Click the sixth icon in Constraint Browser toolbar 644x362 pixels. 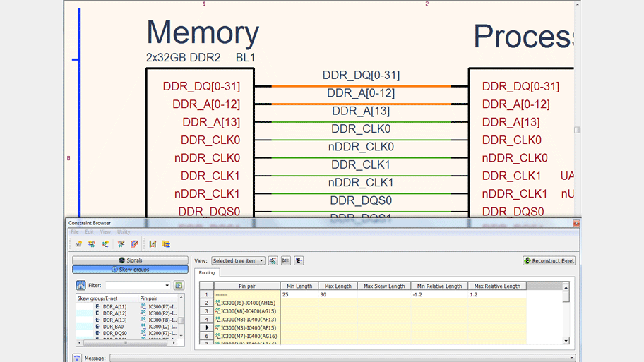coord(153,244)
